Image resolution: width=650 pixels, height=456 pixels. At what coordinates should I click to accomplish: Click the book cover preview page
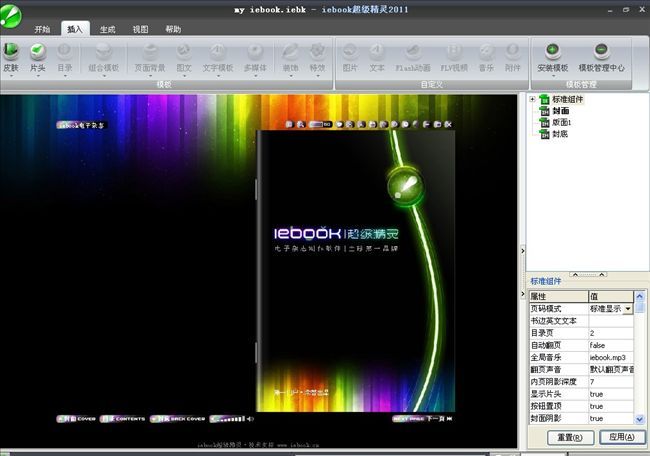tap(356, 271)
